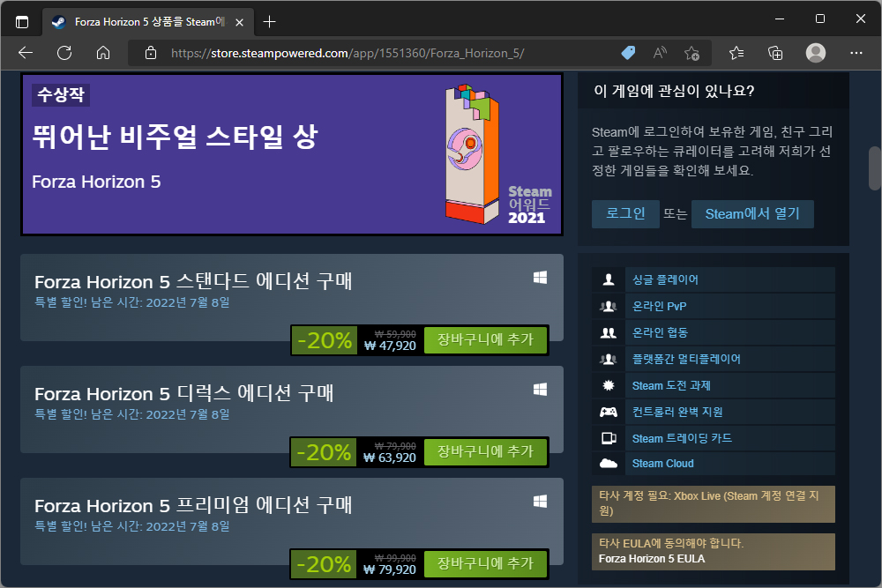The width and height of the screenshot is (882, 588).
Task: Add Premium edition to cart (₩ 79,920)
Action: click(x=485, y=563)
